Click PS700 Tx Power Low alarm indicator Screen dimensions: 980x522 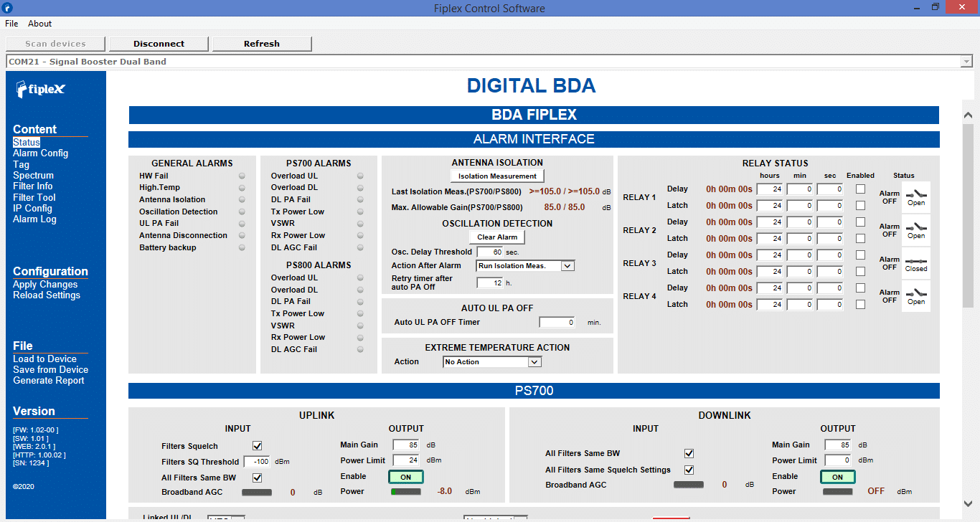[360, 212]
